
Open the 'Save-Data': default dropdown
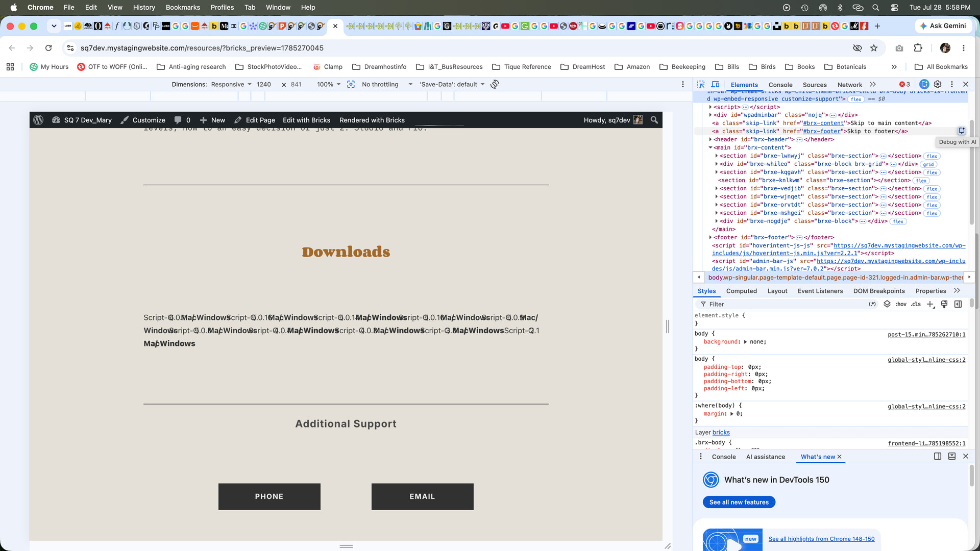[452, 84]
